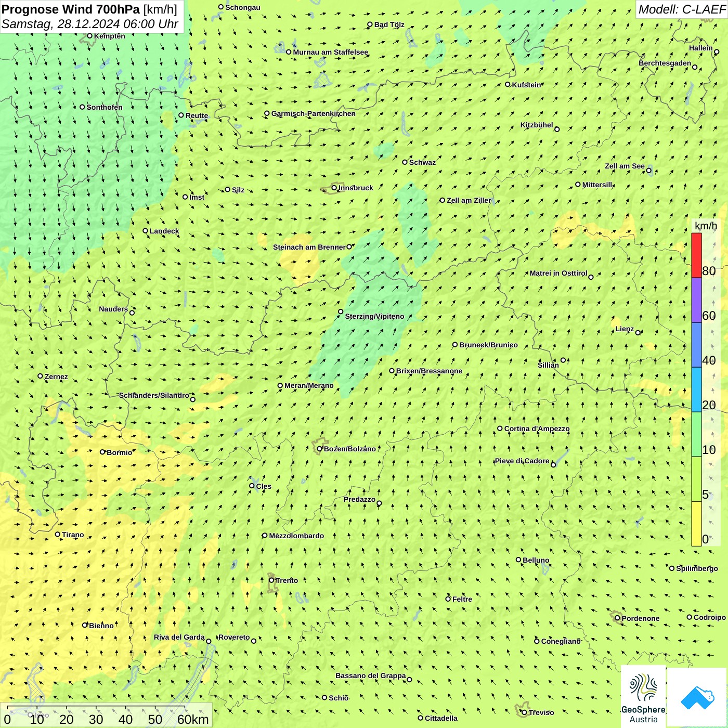Click the 'Rovereto' label
The height and width of the screenshot is (728, 728).
(x=234, y=637)
